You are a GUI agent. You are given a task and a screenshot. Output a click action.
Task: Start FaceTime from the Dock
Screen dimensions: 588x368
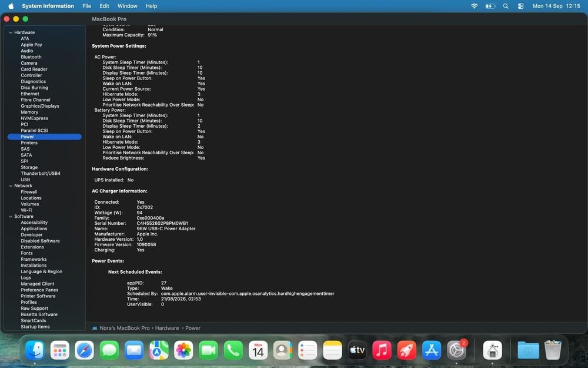[x=208, y=350]
